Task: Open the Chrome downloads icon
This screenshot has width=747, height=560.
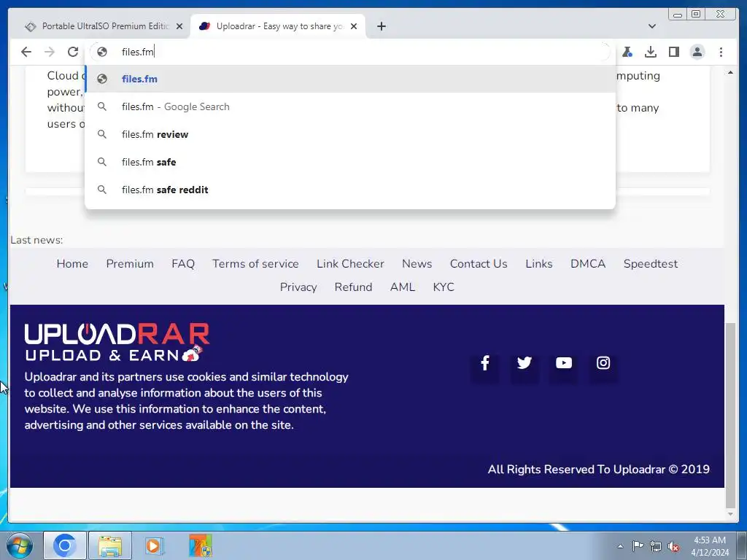Action: tap(650, 52)
